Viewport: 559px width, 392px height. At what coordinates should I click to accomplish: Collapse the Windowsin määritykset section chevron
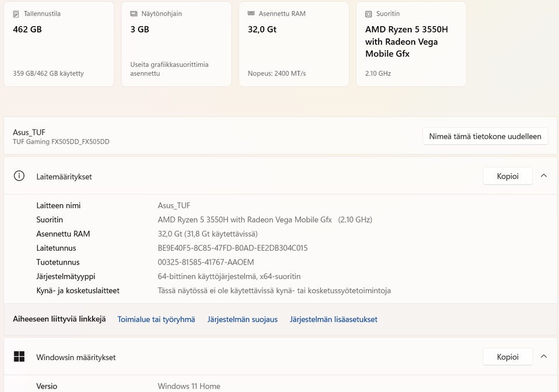(x=544, y=357)
